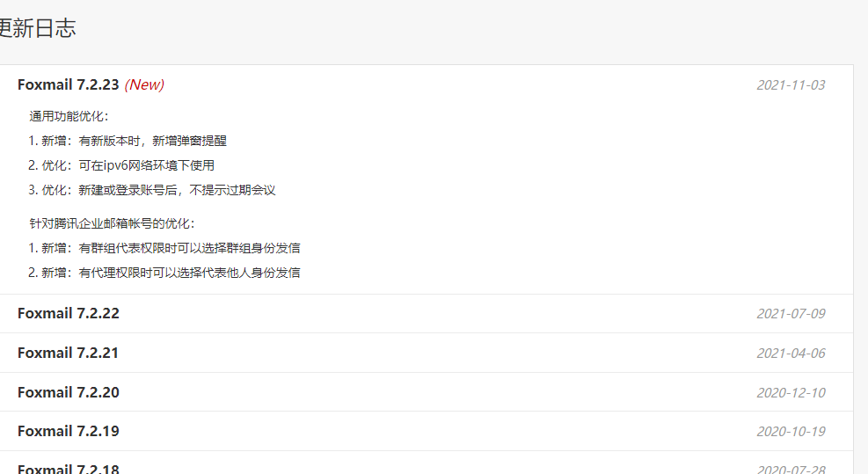The height and width of the screenshot is (474, 868).
Task: Click the 2020-10-19 release date
Action: click(791, 432)
